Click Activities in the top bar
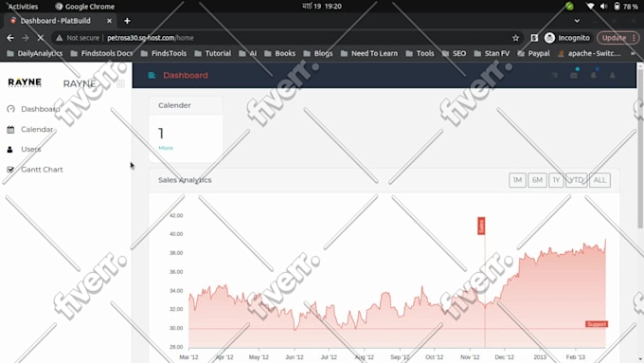This screenshot has width=644, height=363. [x=23, y=7]
